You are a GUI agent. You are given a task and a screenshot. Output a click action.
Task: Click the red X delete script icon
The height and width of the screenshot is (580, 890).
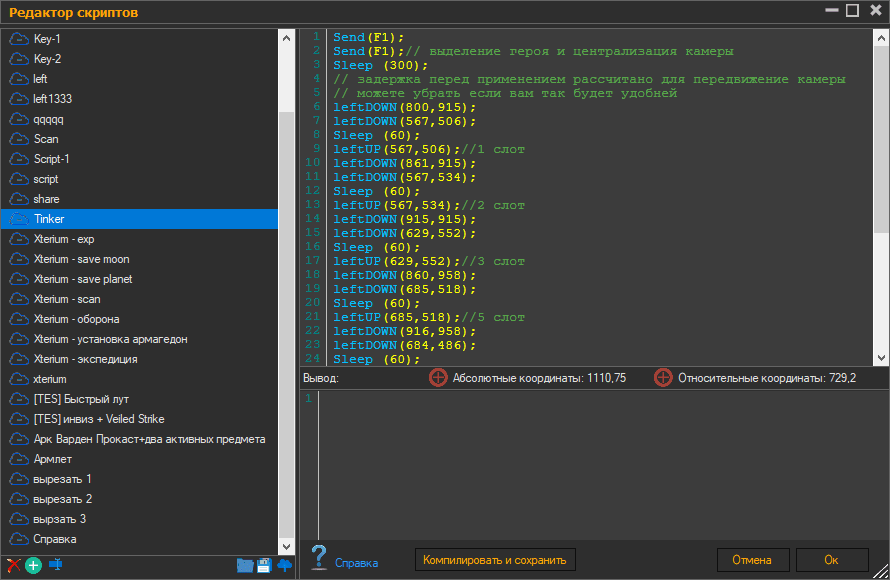14,565
